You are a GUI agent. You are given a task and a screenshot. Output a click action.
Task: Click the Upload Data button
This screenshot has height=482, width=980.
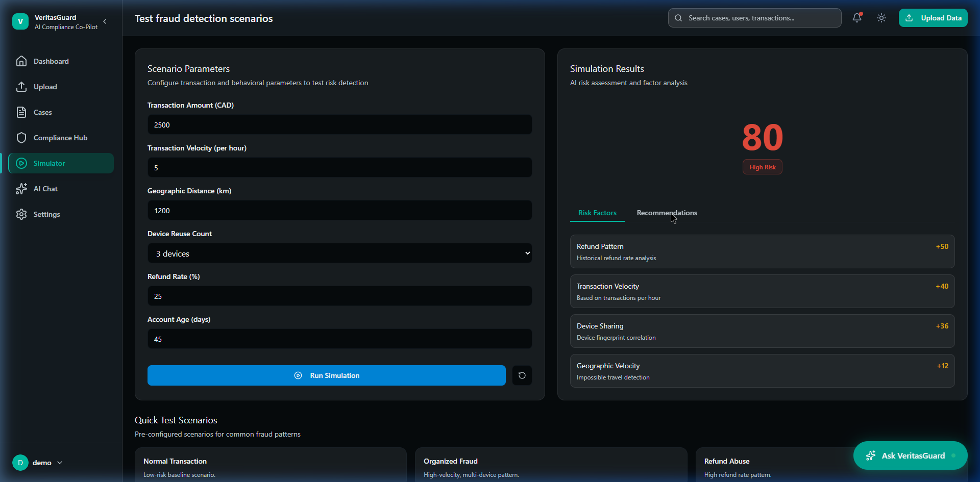click(x=933, y=18)
